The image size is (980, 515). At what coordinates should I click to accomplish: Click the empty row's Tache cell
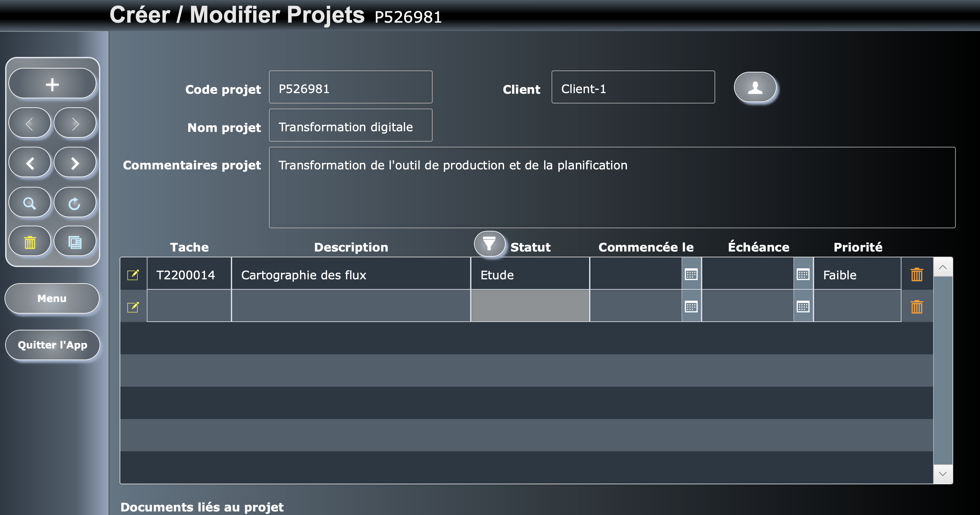pyautogui.click(x=189, y=306)
